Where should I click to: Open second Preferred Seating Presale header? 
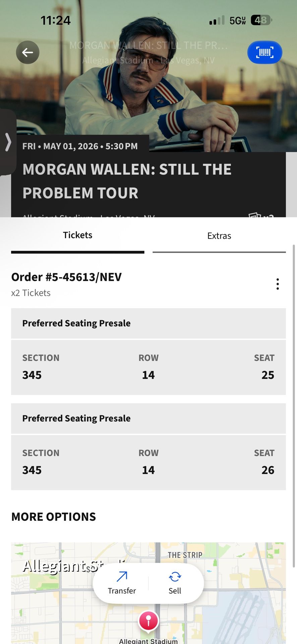(x=148, y=418)
